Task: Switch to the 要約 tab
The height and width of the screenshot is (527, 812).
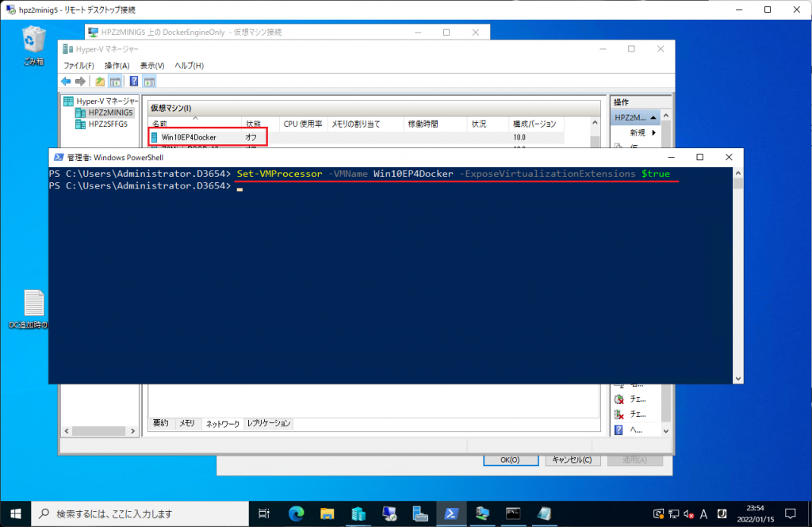Action: [161, 423]
